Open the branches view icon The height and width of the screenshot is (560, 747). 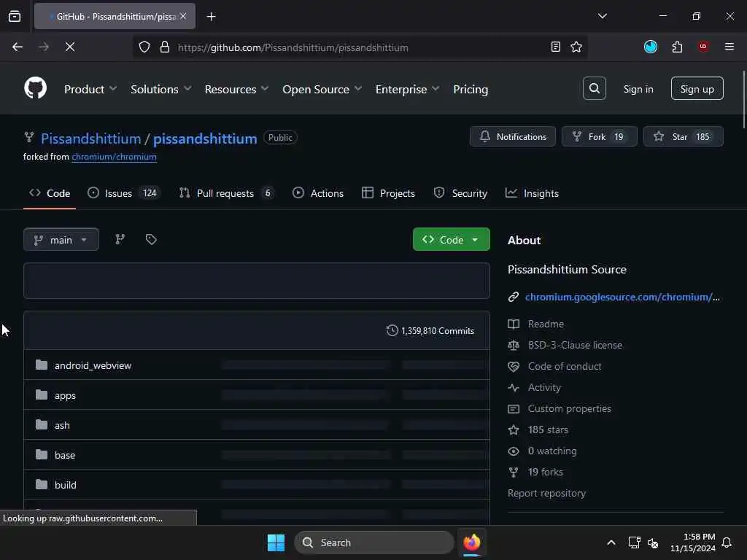coord(120,239)
